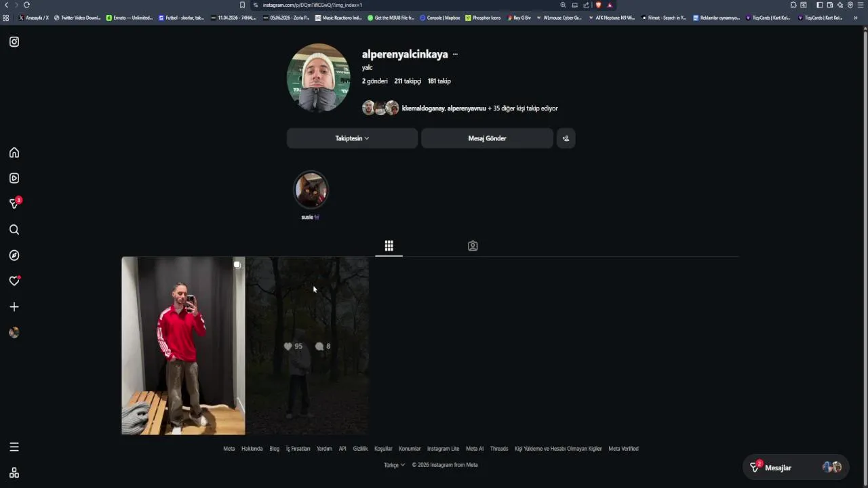
Task: Click the share icon in address bar
Action: pyautogui.click(x=587, y=5)
